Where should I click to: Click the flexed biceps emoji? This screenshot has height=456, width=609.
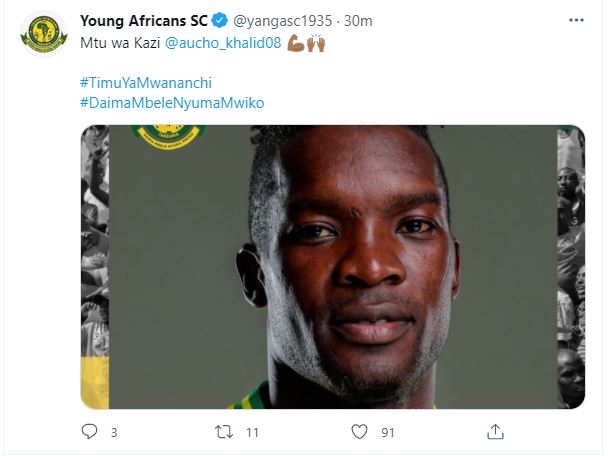(296, 43)
